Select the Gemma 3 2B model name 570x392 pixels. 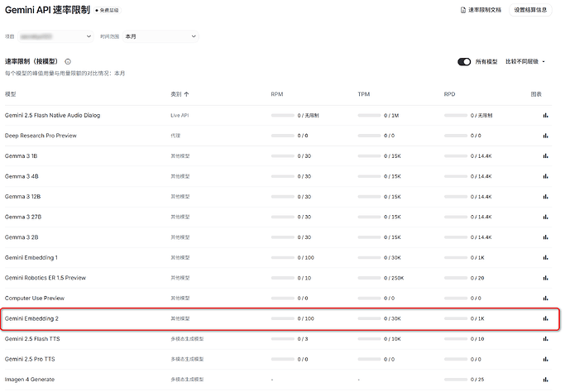22,237
